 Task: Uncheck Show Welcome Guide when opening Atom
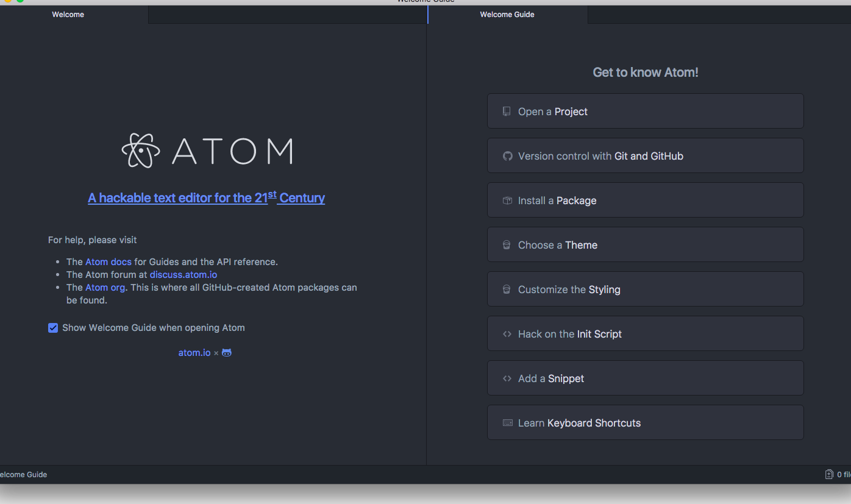(53, 328)
